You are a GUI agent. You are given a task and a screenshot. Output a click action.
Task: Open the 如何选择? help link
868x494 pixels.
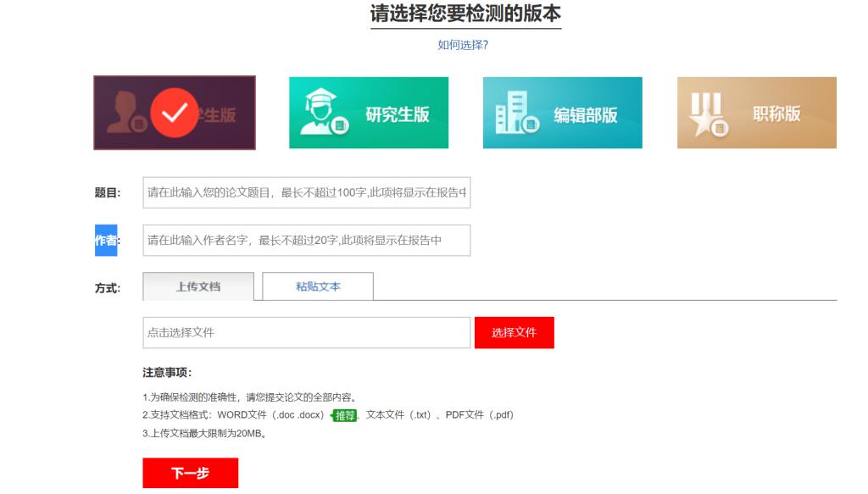point(463,45)
